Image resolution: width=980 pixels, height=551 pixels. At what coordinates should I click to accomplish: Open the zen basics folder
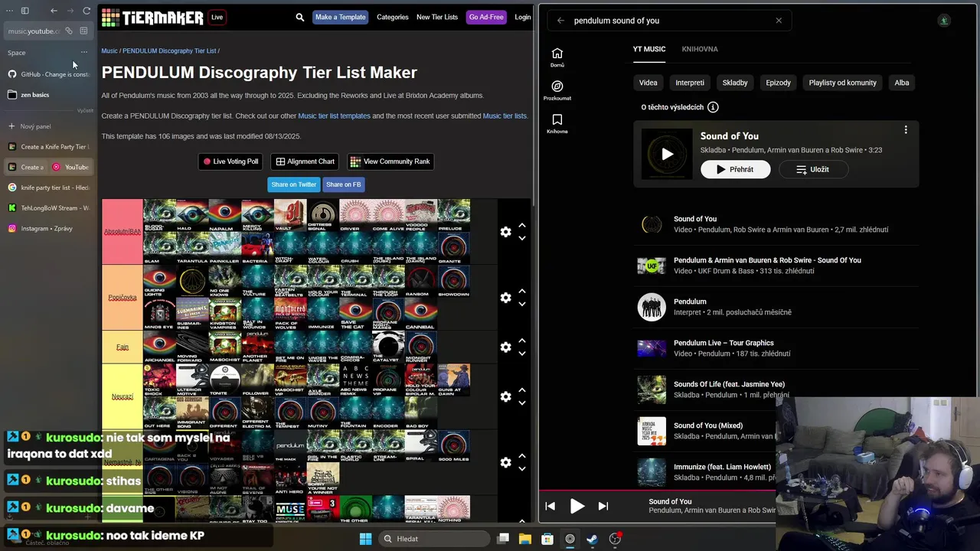coord(48,95)
